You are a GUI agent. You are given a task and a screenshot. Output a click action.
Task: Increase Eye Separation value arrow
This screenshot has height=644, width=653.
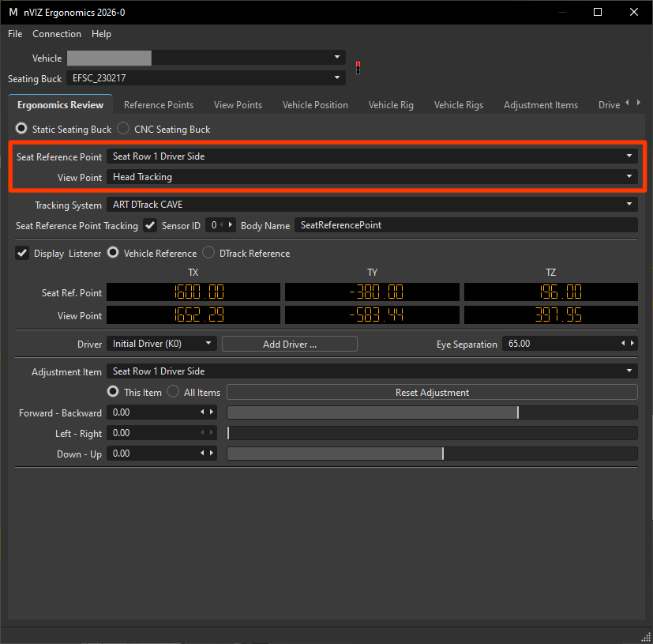click(632, 343)
